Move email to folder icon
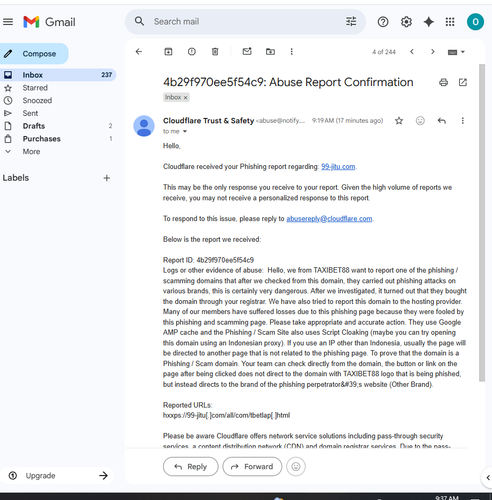 tap(270, 52)
